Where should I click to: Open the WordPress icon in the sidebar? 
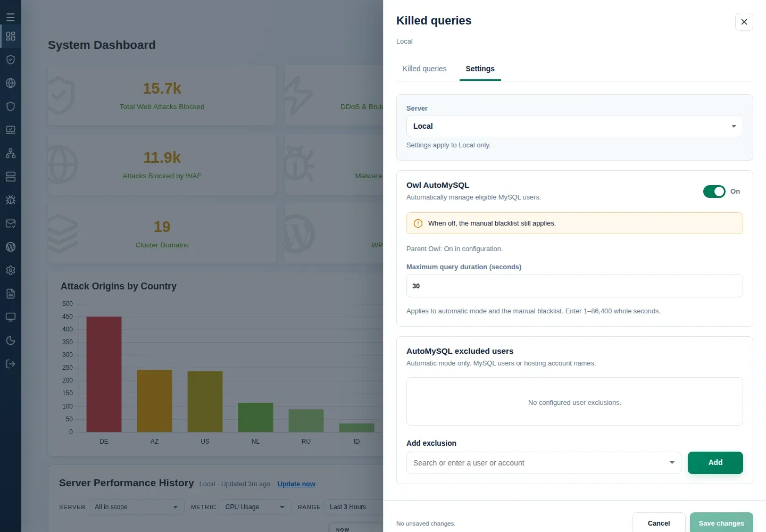[x=10, y=247]
